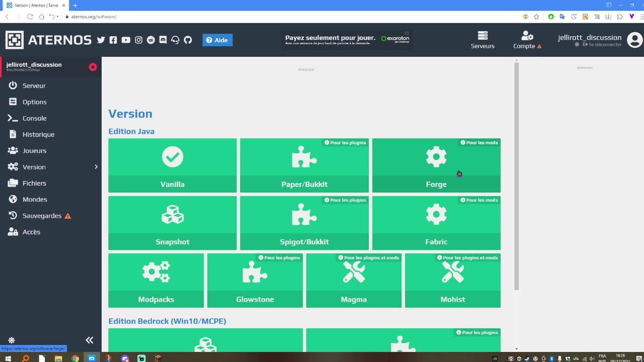Select the Vanilla software tile
The height and width of the screenshot is (362, 644).
pos(173,165)
